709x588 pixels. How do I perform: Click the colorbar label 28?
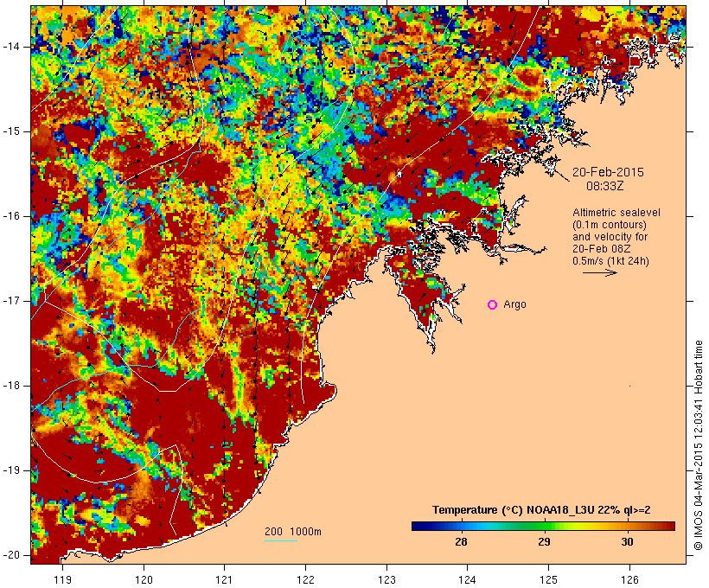(461, 542)
